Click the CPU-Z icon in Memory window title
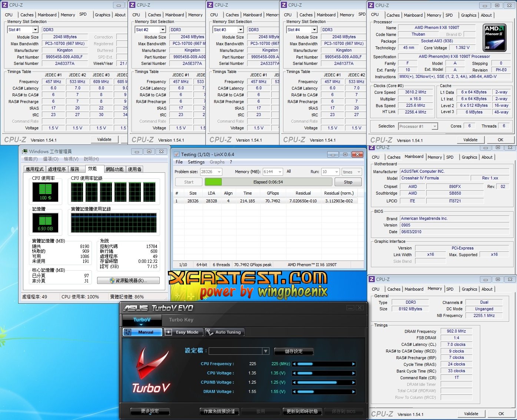 click(x=372, y=279)
